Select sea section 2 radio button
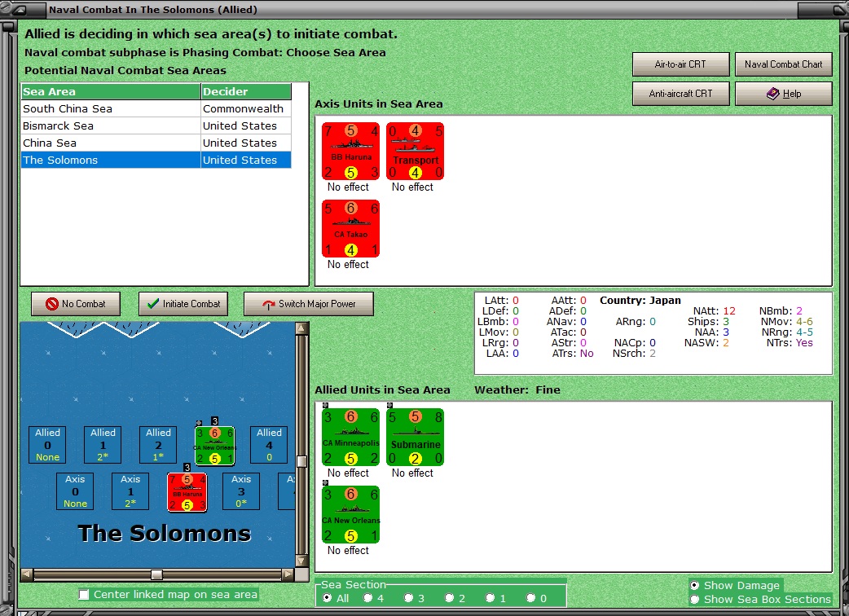The image size is (849, 616). (x=450, y=598)
